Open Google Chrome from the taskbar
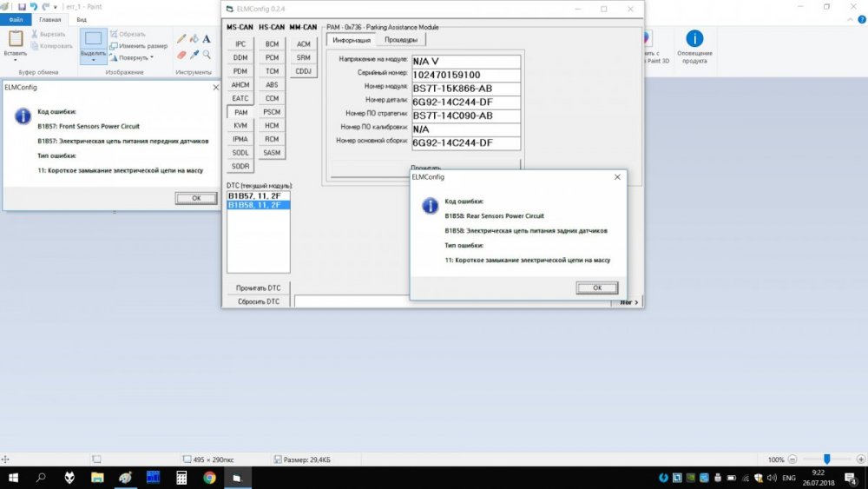This screenshot has width=868, height=489. point(209,478)
